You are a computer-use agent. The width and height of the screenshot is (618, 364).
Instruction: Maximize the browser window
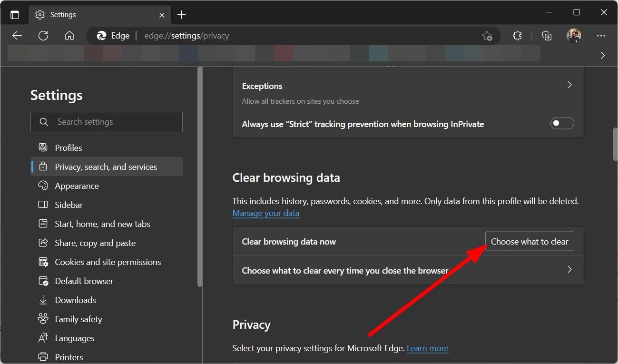click(576, 13)
